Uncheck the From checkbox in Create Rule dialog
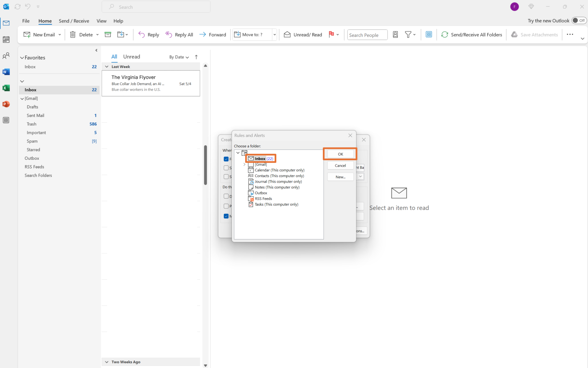This screenshot has height=368, width=588. pos(226,159)
